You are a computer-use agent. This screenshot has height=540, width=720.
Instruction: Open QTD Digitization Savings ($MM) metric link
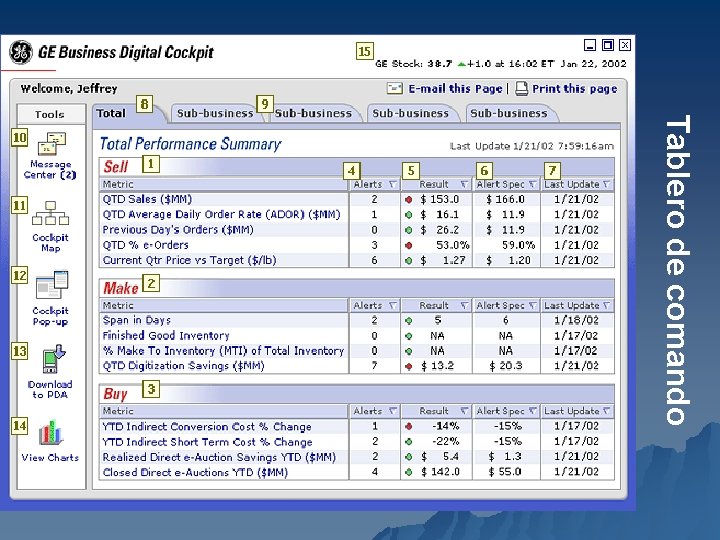(183, 366)
